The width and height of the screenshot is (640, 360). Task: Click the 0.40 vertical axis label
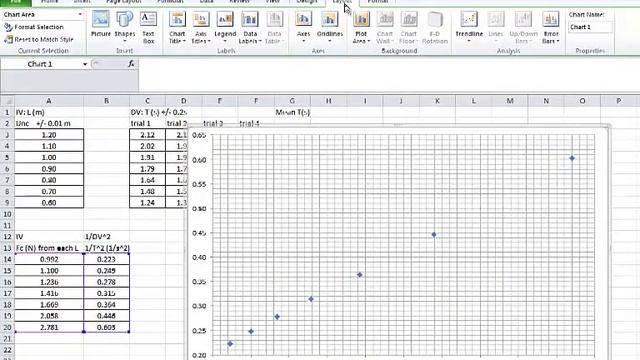[x=199, y=258]
